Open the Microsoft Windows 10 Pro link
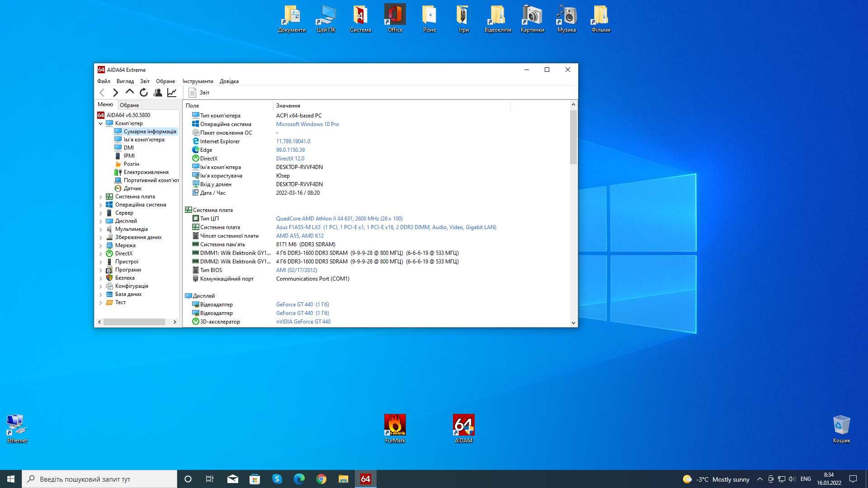Viewport: 868px width, 488px height. tap(307, 124)
